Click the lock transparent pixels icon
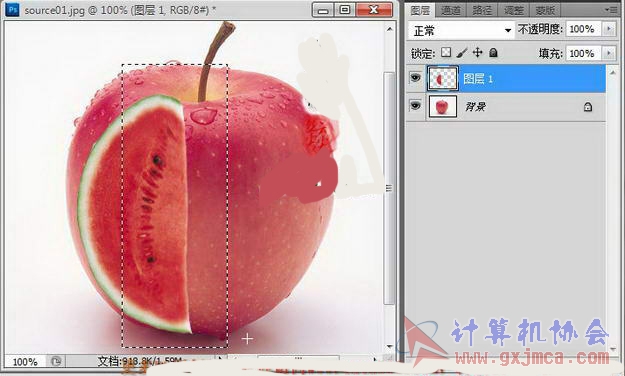This screenshot has height=376, width=625. coord(446,53)
